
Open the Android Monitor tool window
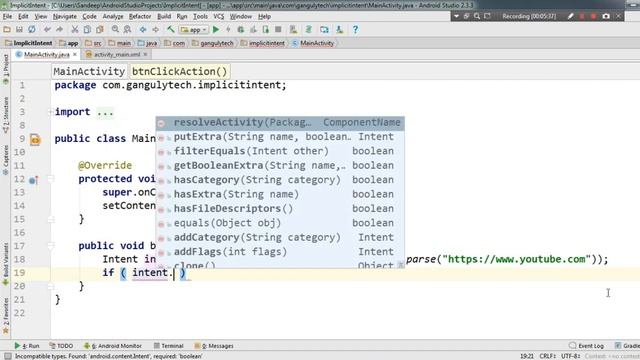113,346
